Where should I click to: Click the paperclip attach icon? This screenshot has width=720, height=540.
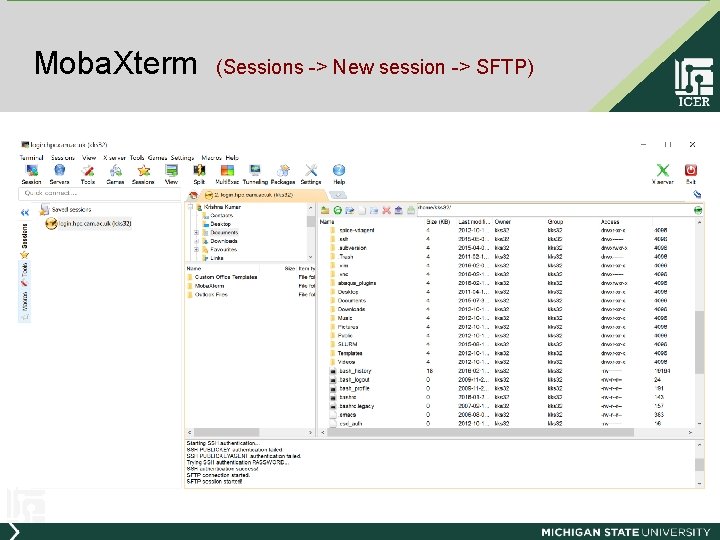[x=697, y=195]
